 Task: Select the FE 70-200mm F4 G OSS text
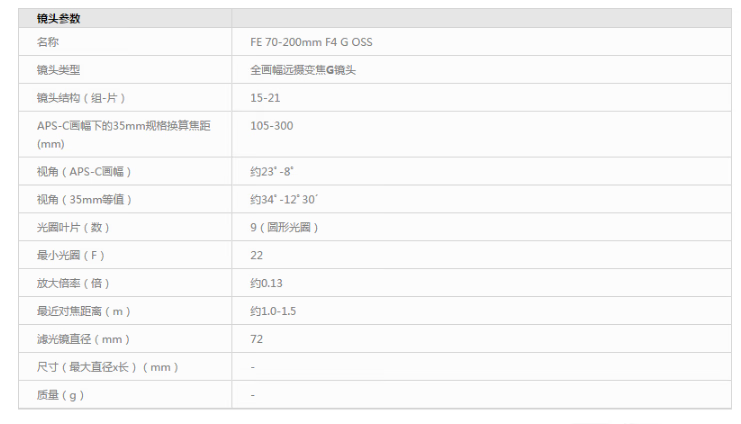311,42
